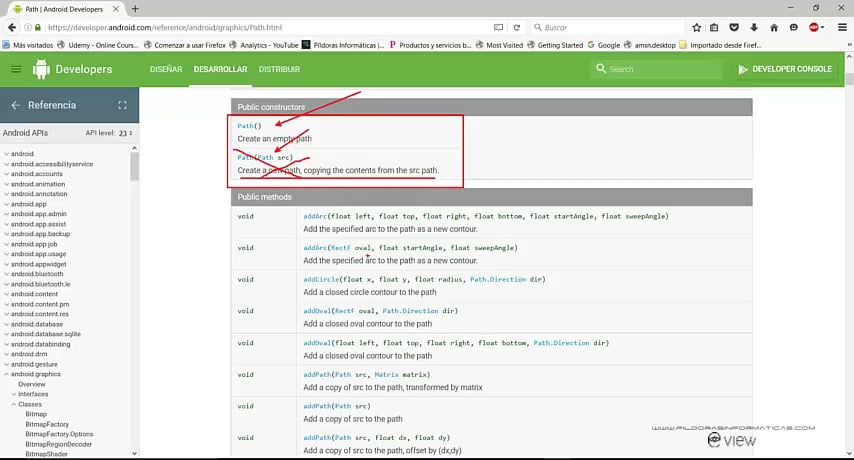Open the Google bookmark

603,45
